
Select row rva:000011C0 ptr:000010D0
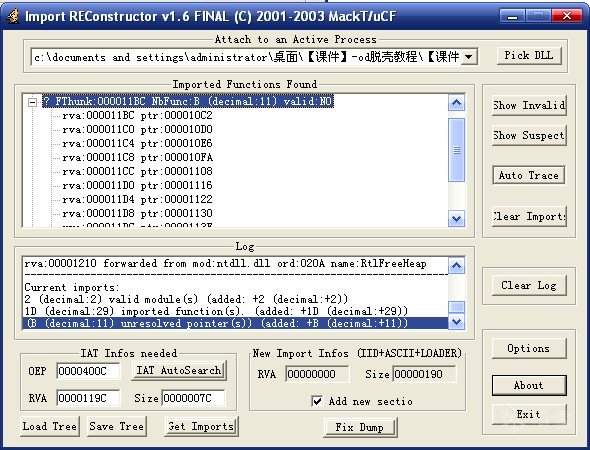[x=137, y=129]
